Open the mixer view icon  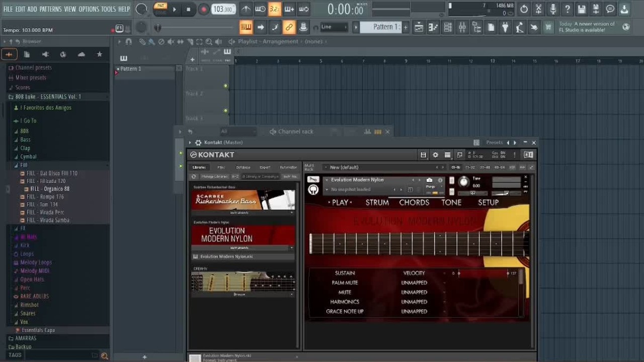click(462, 27)
